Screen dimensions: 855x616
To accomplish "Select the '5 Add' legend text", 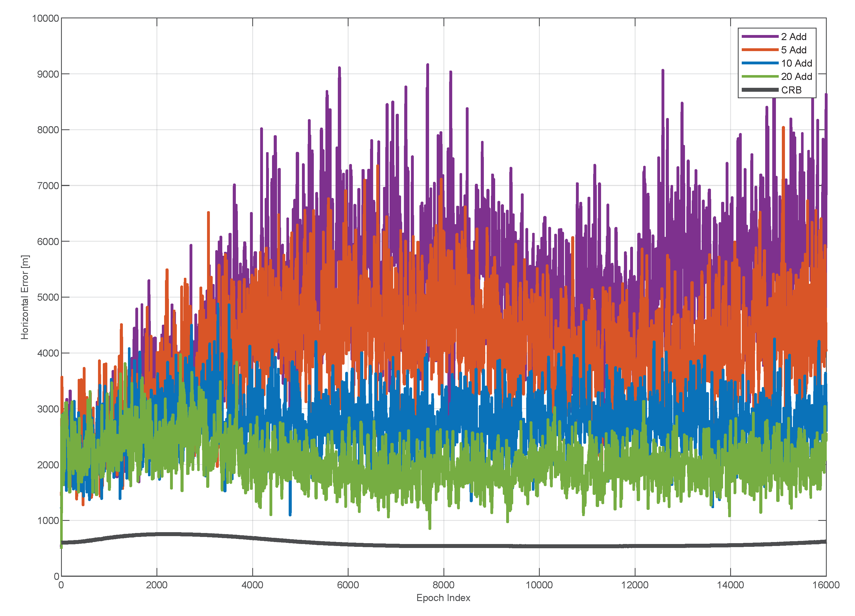I will (793, 50).
